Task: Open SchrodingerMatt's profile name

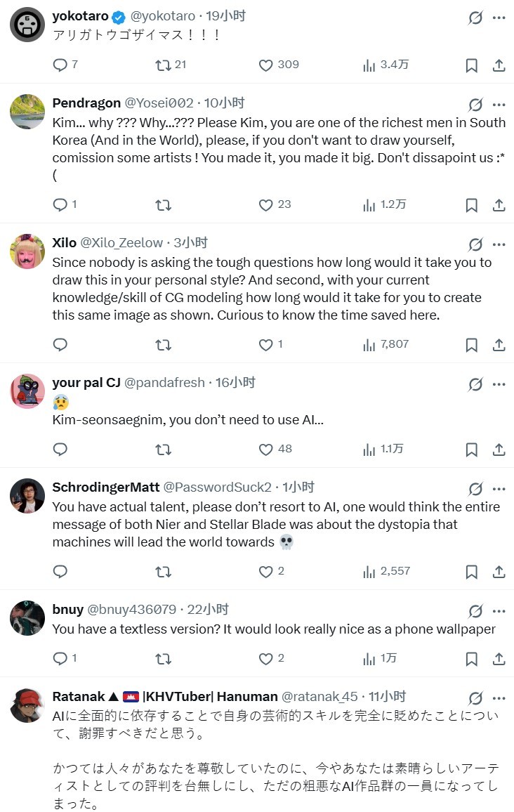Action: coord(105,487)
